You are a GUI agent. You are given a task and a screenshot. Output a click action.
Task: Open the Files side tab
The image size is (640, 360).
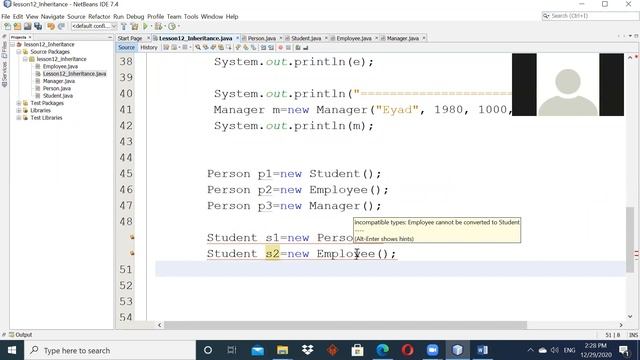[x=4, y=49]
